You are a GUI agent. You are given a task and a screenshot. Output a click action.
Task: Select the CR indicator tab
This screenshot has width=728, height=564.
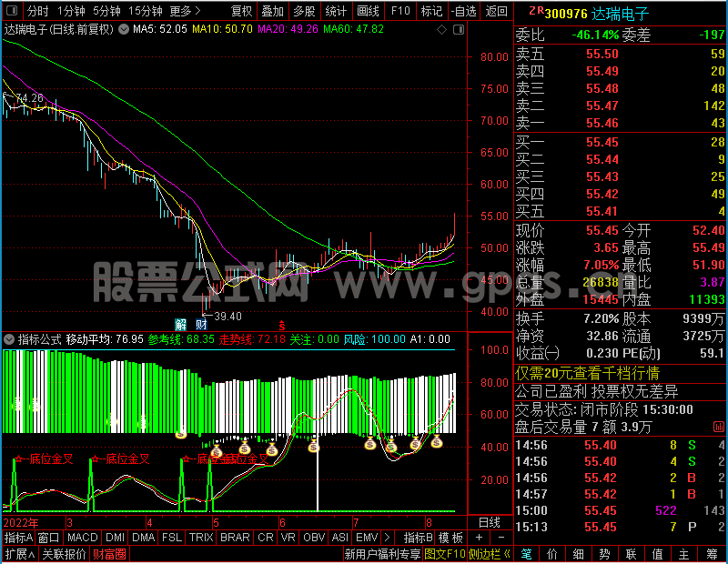tap(265, 538)
